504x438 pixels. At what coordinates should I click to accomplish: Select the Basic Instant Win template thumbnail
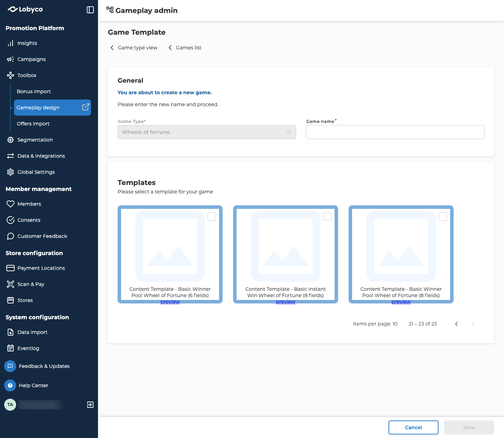click(286, 246)
